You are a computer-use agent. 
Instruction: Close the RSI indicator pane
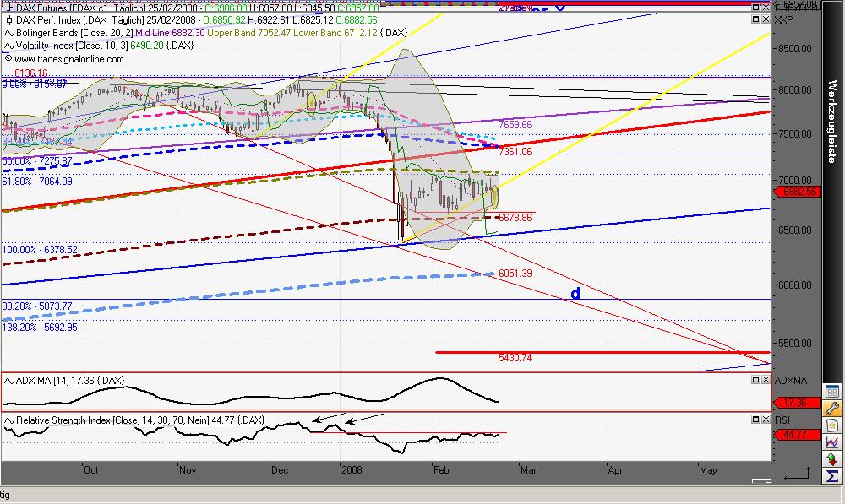point(765,419)
